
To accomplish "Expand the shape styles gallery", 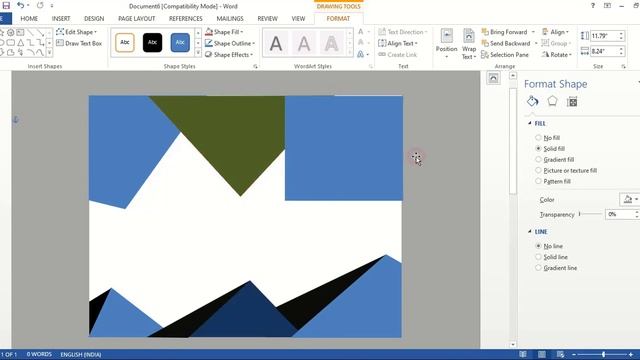I will click(x=198, y=53).
